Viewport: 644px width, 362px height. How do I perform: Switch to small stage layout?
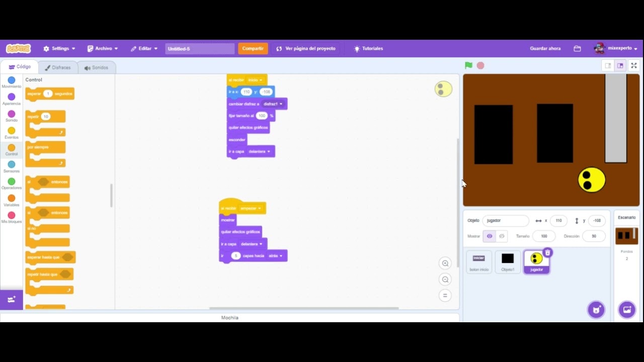[x=608, y=65]
